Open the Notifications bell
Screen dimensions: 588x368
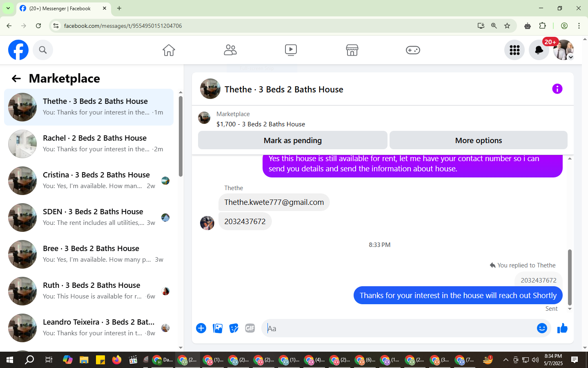click(539, 50)
